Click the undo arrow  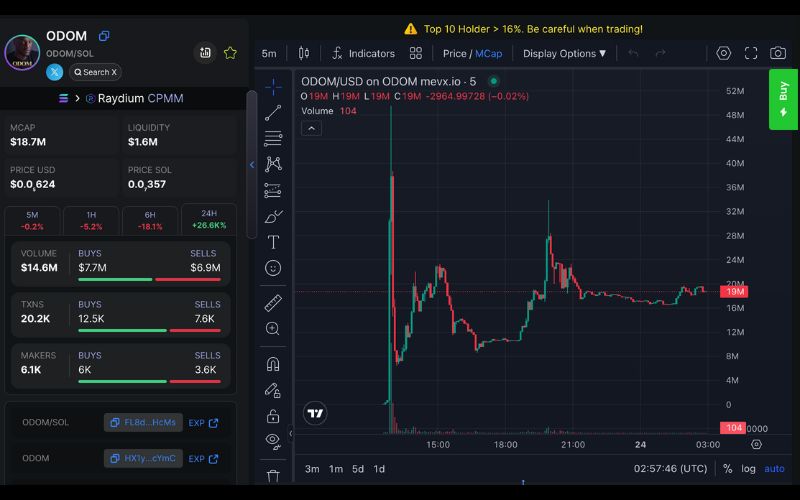[633, 53]
